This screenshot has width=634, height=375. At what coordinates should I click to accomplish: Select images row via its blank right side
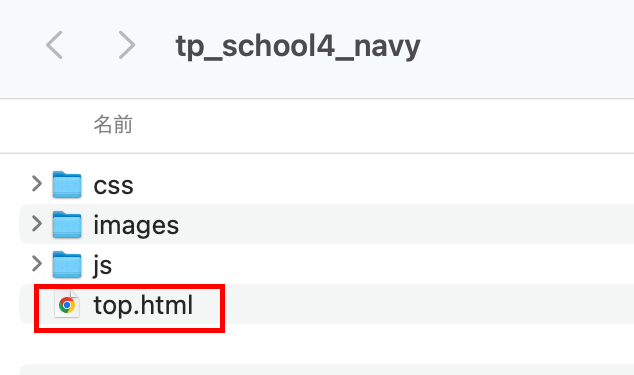(404, 224)
